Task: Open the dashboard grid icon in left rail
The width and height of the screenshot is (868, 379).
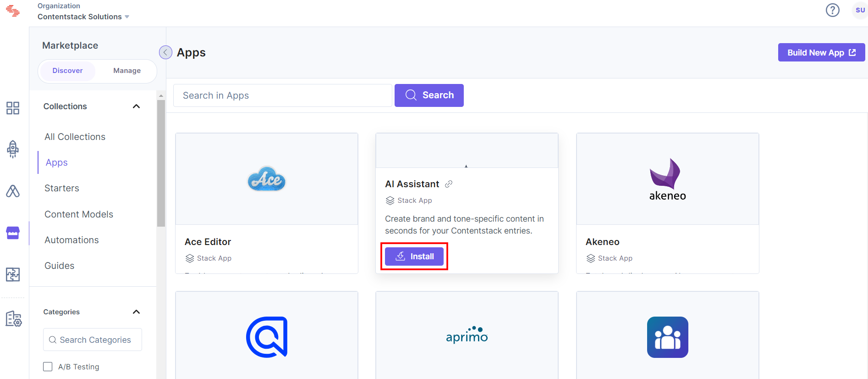Action: point(13,108)
